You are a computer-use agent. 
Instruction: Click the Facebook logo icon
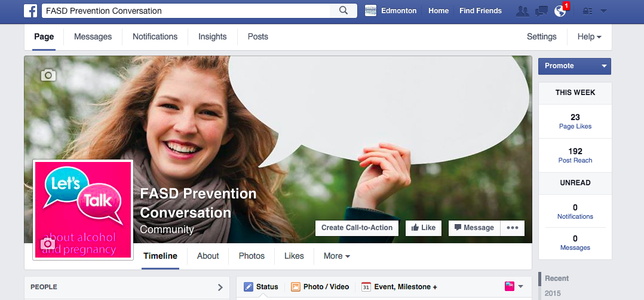pos(31,11)
